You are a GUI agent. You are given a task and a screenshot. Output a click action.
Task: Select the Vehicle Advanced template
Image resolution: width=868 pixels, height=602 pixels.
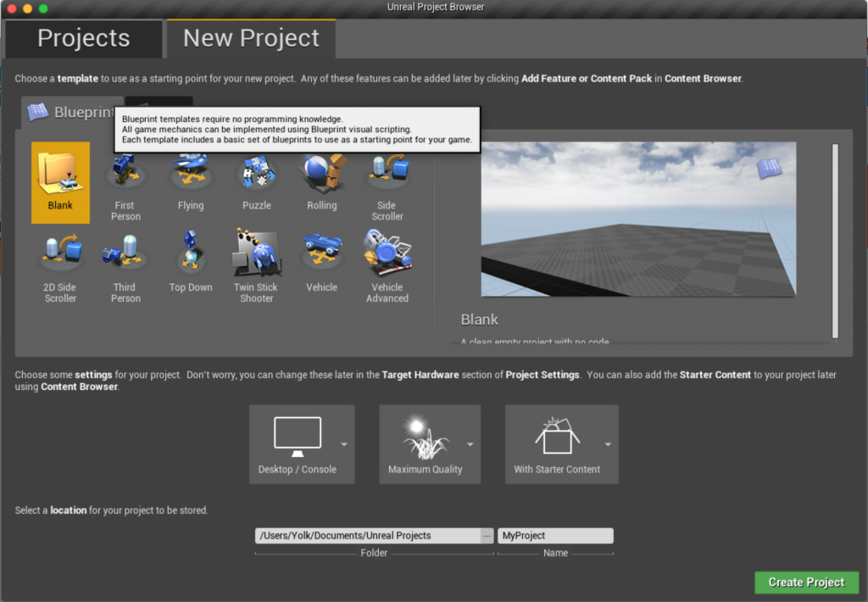point(387,267)
